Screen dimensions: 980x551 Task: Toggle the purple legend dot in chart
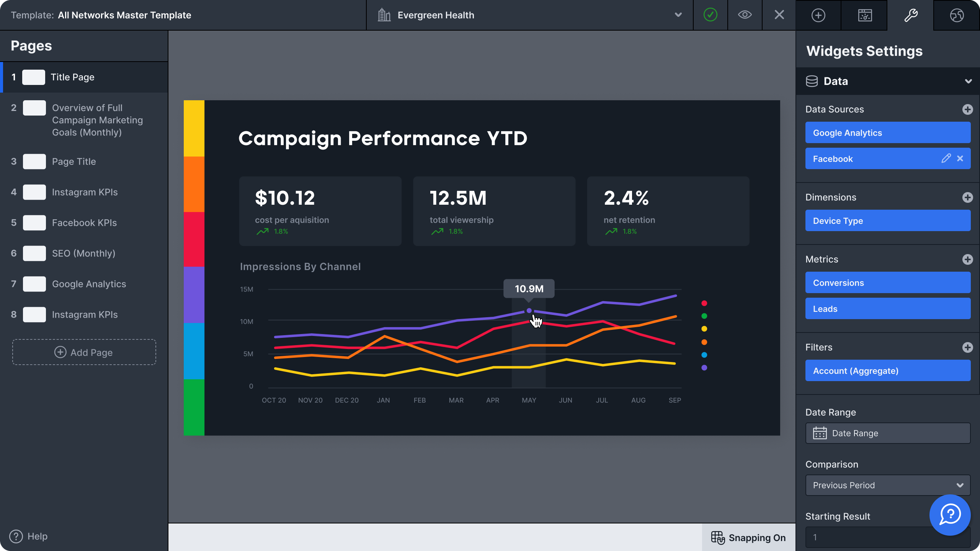704,368
